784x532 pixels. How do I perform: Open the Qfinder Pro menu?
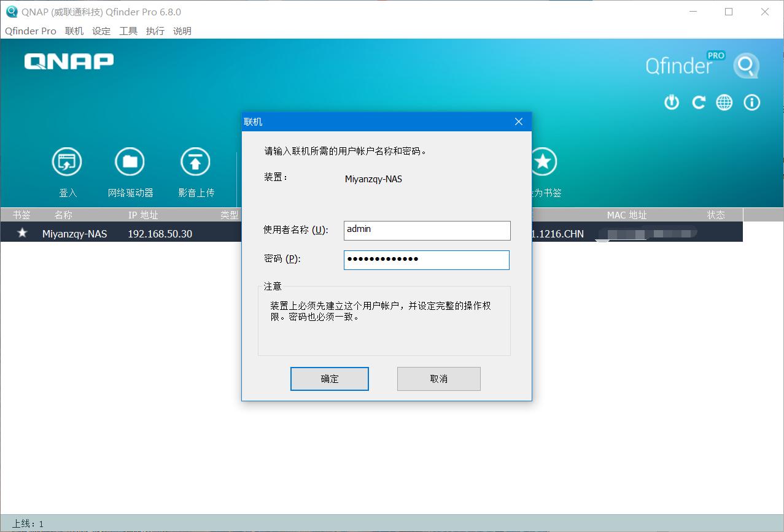click(30, 31)
